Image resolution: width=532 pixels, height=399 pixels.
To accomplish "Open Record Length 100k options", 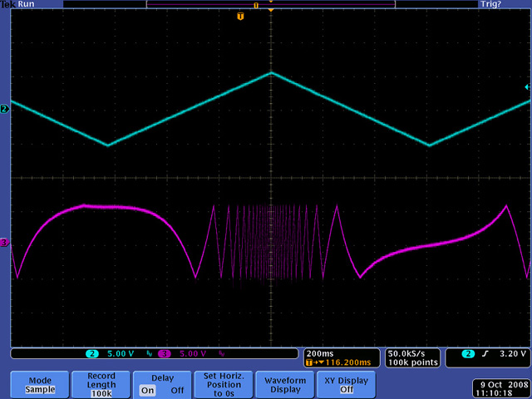I will click(101, 383).
